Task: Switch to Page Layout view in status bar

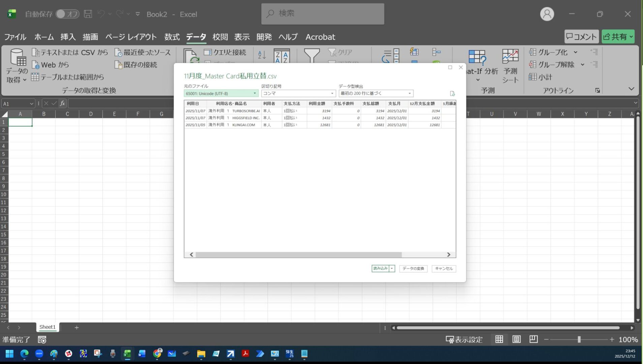Action: click(516, 339)
